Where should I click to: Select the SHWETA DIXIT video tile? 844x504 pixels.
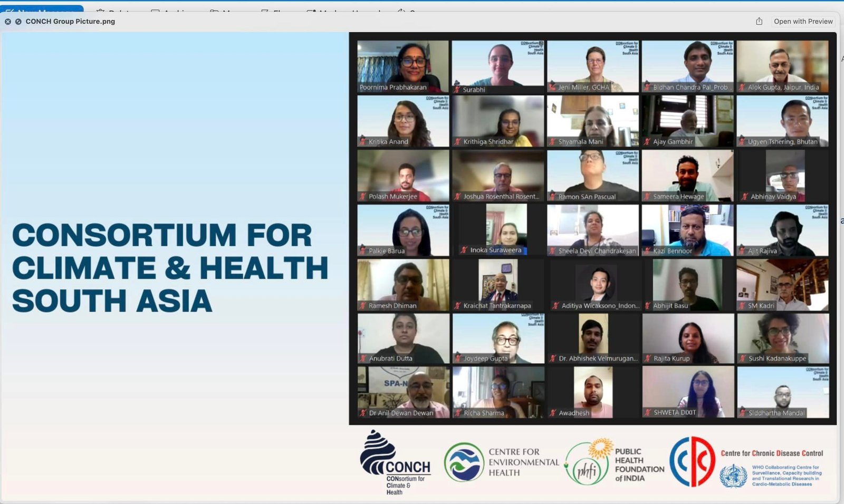tap(687, 392)
